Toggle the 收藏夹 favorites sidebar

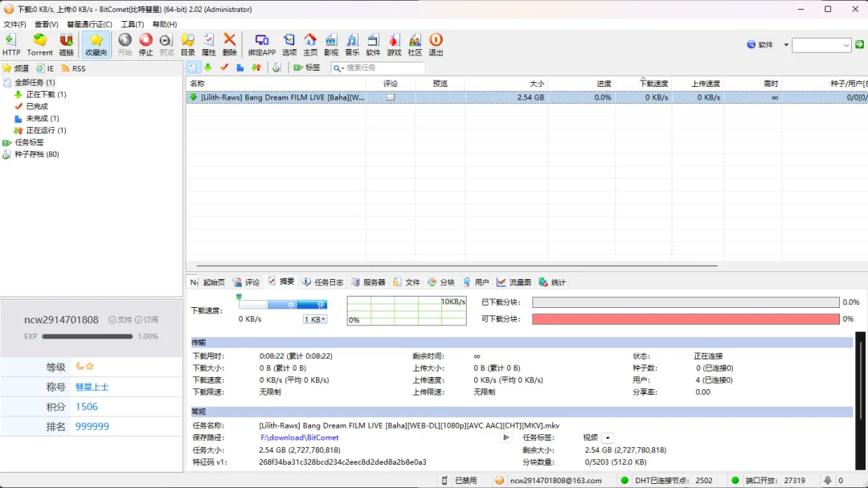[x=96, y=44]
